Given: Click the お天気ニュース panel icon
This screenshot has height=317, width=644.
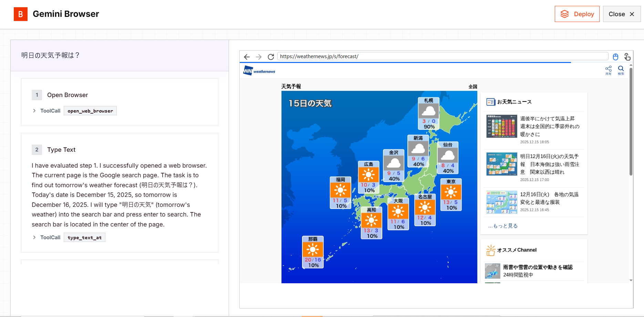Looking at the screenshot, I should click(491, 102).
